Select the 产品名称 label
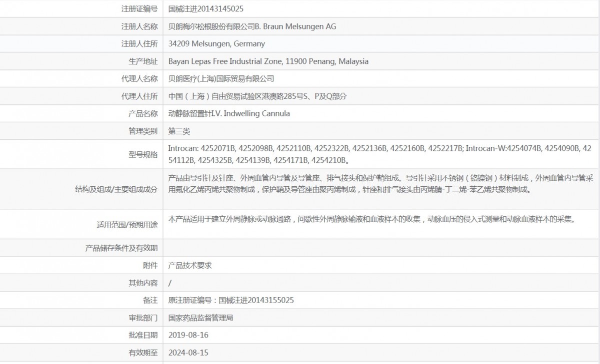Viewport: 600px width, 364px height. coord(143,114)
